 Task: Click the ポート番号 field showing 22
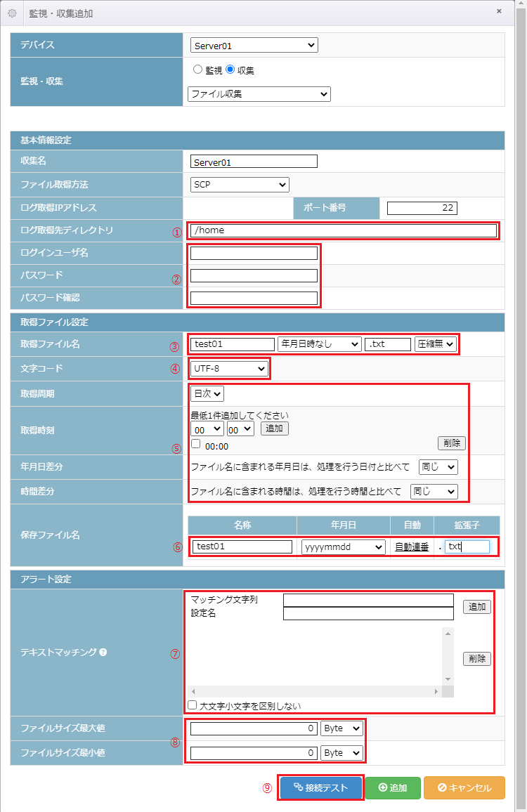[x=422, y=208]
